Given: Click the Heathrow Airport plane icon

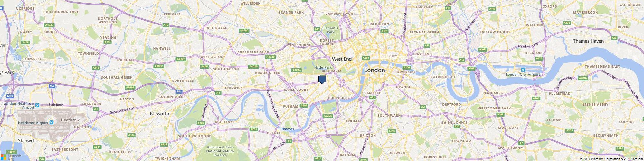Looking at the screenshot, I should pyautogui.click(x=52, y=123).
